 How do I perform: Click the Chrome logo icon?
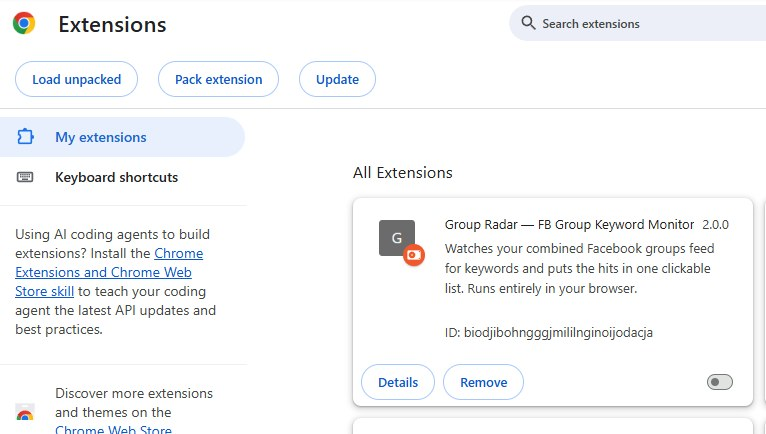pos(24,23)
